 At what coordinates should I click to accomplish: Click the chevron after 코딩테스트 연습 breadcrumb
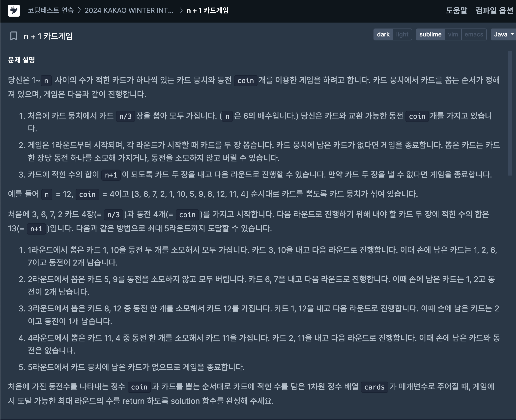coord(79,10)
